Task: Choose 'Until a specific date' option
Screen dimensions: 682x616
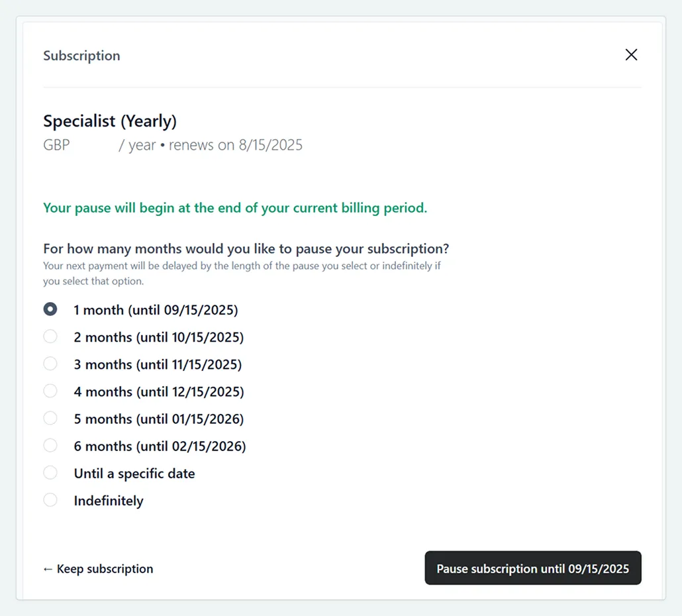Action: (50, 472)
